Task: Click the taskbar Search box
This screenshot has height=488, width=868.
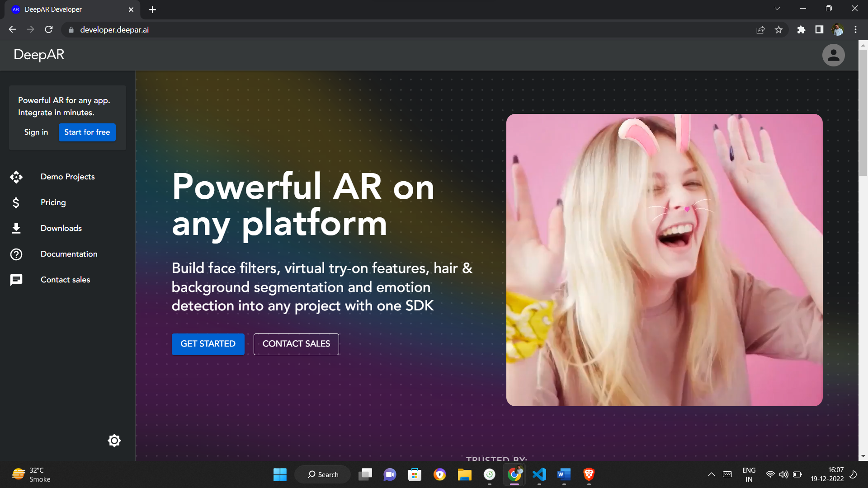Action: click(x=322, y=474)
